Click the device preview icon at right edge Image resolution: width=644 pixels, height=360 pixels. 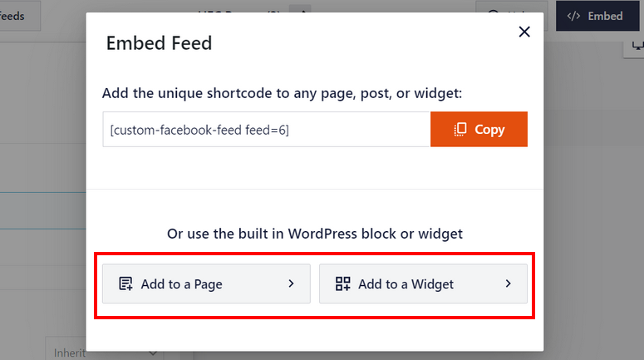tap(636, 51)
